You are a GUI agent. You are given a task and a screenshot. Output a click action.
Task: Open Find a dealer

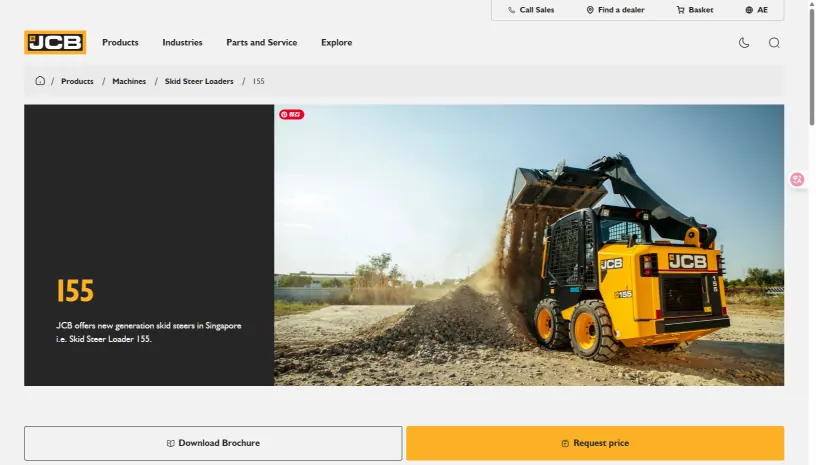[615, 10]
